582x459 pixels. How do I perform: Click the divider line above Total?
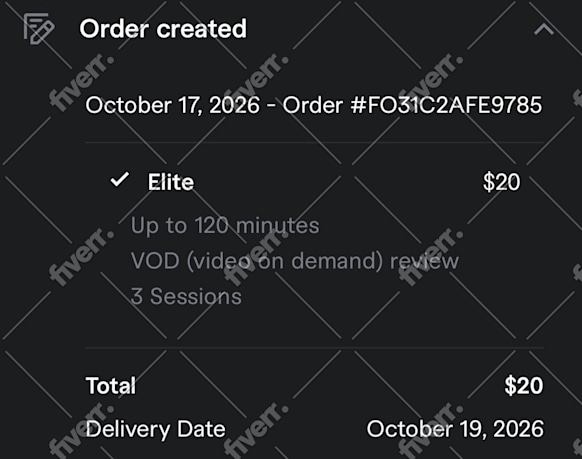point(314,348)
